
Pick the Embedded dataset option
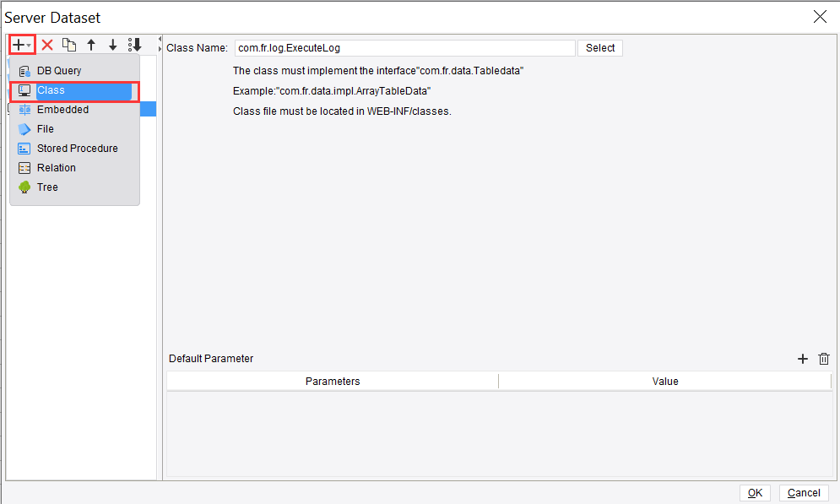tap(62, 110)
